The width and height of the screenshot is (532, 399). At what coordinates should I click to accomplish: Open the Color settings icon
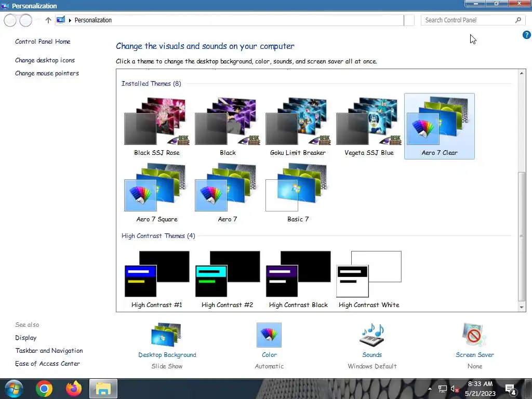(x=269, y=335)
